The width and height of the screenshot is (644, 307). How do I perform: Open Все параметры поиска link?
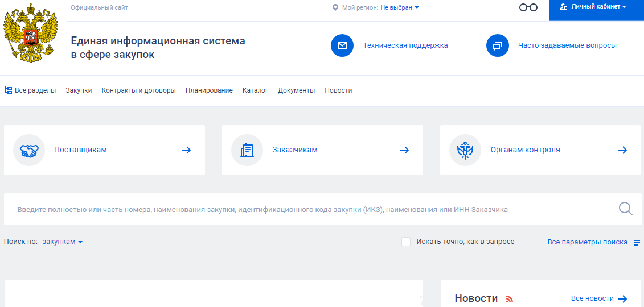point(587,242)
